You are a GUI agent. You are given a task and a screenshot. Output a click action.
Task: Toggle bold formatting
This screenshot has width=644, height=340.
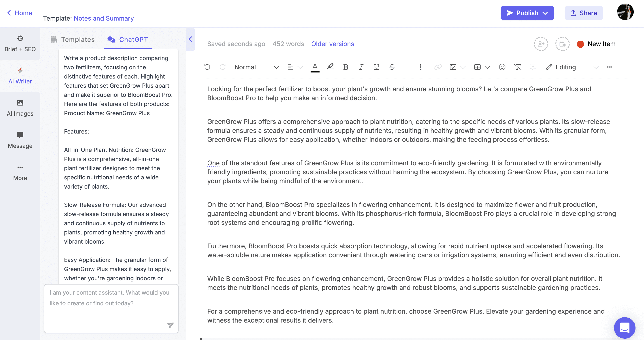coord(345,67)
